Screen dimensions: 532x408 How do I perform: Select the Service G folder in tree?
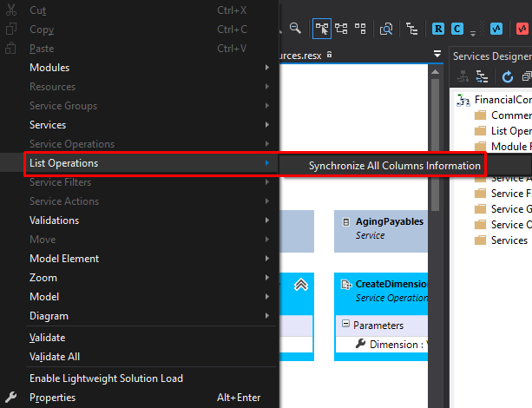(502, 209)
